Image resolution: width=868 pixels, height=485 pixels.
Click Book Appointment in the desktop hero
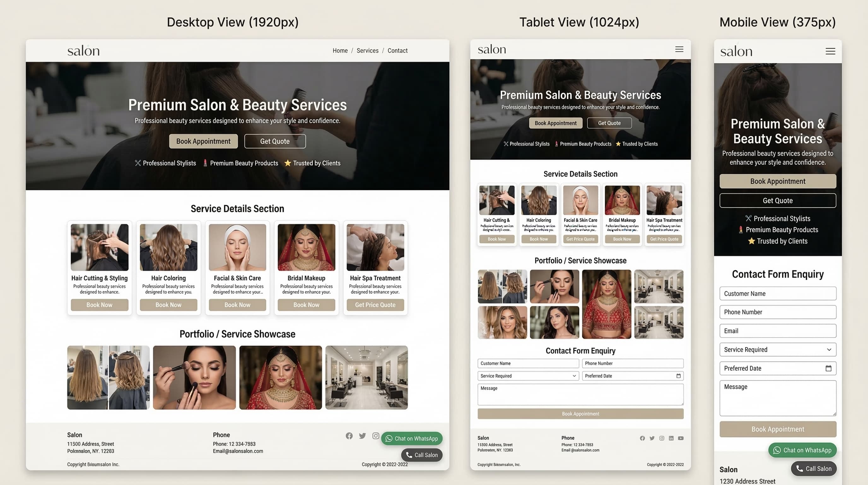pyautogui.click(x=203, y=141)
